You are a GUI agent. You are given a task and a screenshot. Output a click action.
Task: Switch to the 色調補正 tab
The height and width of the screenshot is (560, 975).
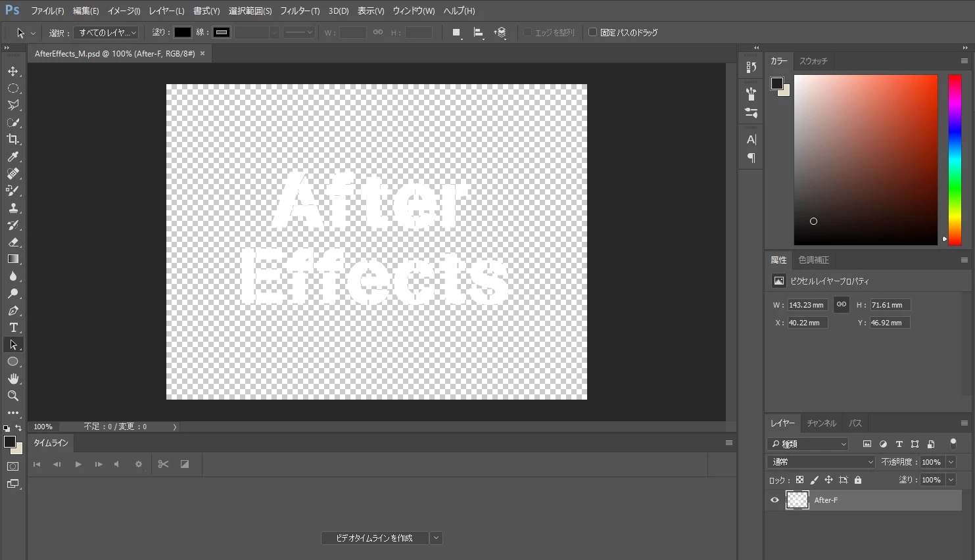(813, 260)
